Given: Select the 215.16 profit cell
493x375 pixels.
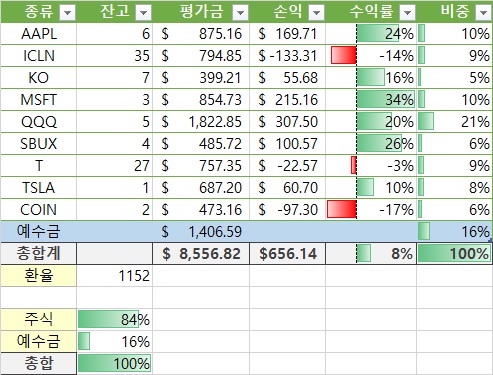Looking at the screenshot, I should click(x=288, y=100).
